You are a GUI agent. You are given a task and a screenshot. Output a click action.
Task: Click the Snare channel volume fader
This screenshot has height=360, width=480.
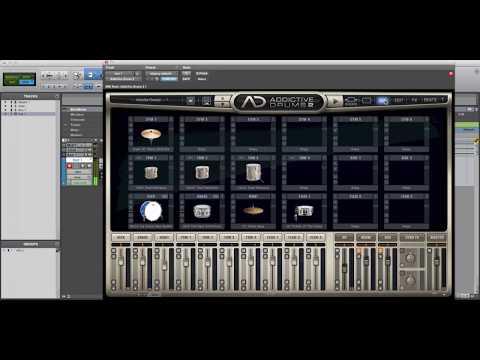[143, 262]
